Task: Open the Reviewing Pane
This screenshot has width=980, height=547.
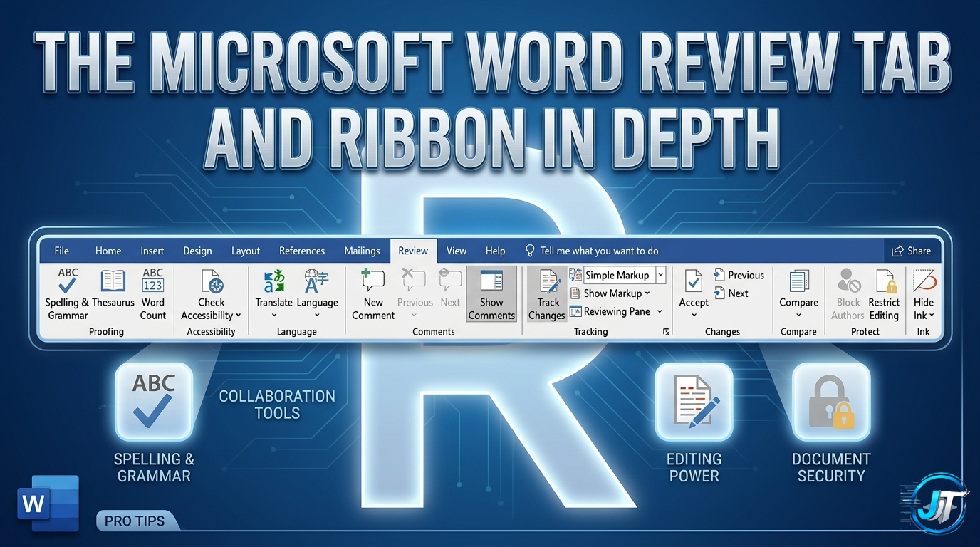Action: tap(616, 311)
